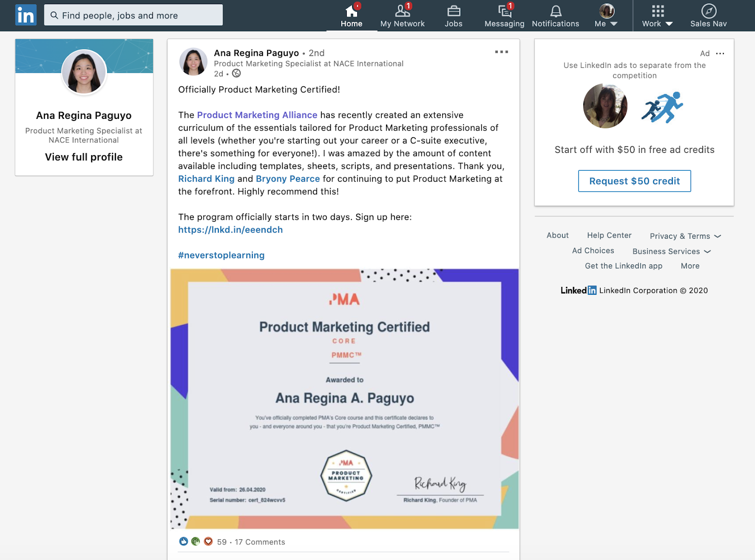View the 59 reactions count
This screenshot has height=560, width=755.
(222, 542)
